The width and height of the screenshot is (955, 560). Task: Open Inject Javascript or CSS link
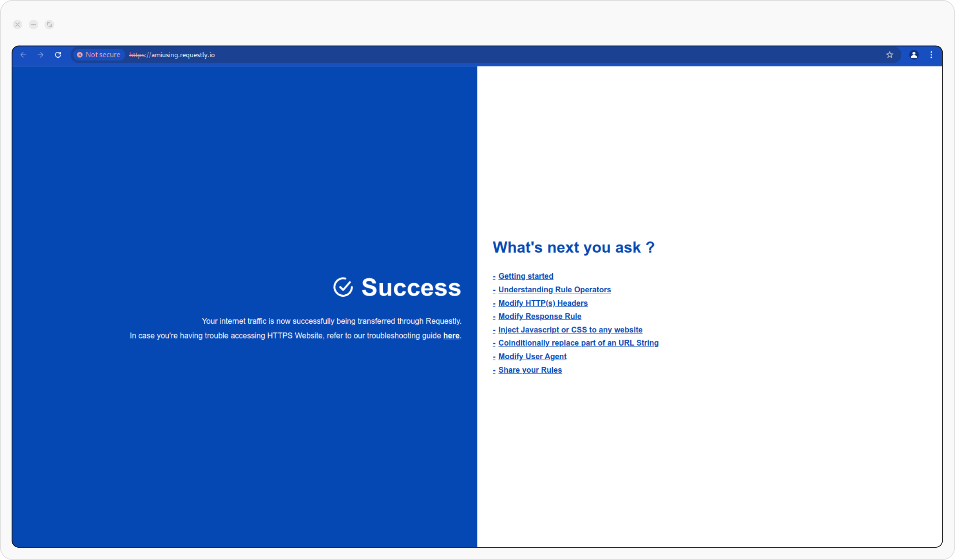click(x=570, y=330)
